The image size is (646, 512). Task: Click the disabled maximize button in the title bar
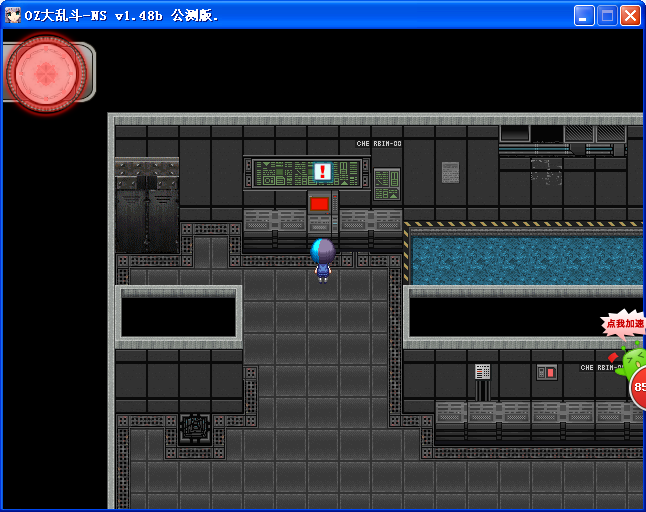[607, 16]
